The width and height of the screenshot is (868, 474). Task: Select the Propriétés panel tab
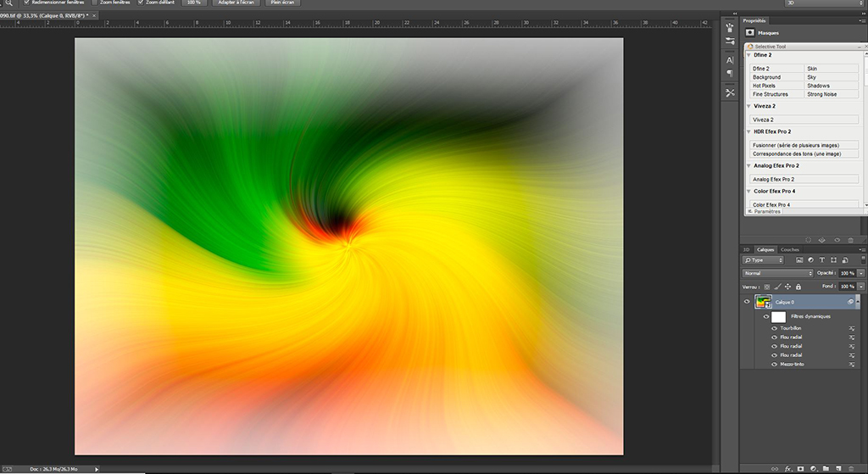754,20
